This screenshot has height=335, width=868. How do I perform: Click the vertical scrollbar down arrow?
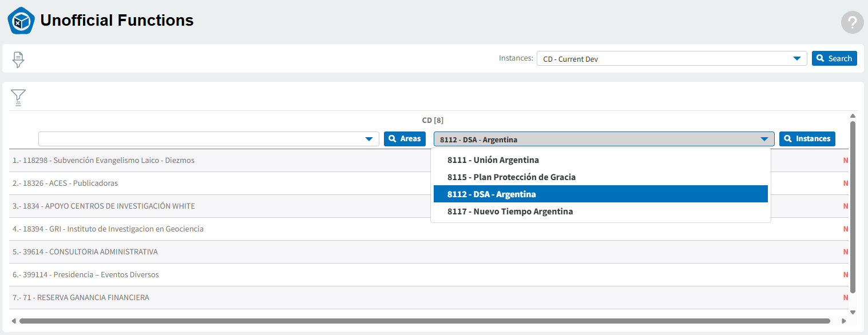click(853, 312)
